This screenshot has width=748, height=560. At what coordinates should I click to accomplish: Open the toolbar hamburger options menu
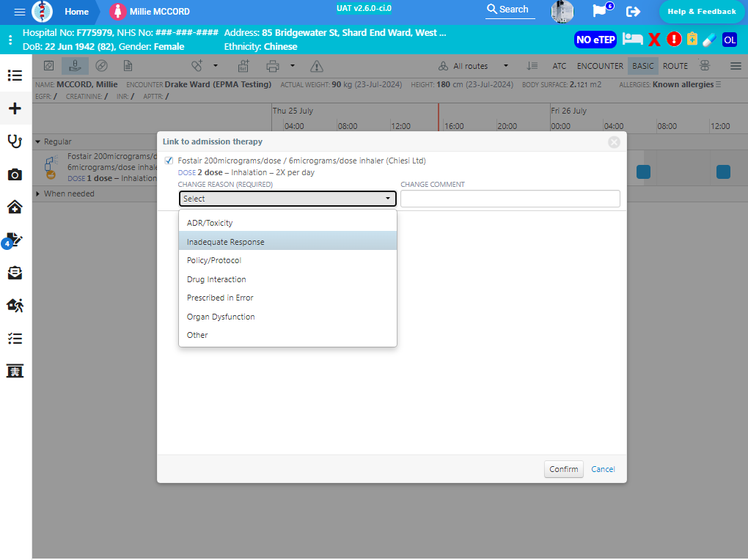[736, 66]
